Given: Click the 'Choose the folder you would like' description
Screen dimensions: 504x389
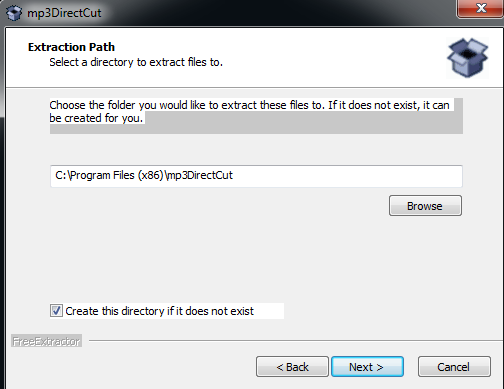Looking at the screenshot, I should (249, 111).
